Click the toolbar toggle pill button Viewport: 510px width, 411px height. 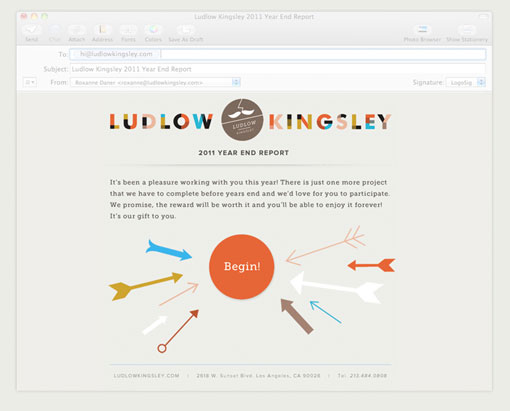click(483, 16)
